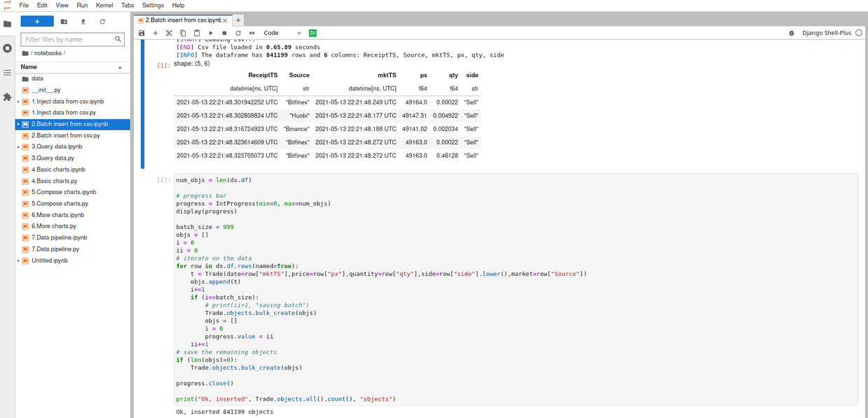Click the kernel status circle indicator
868x418 pixels.
[859, 33]
